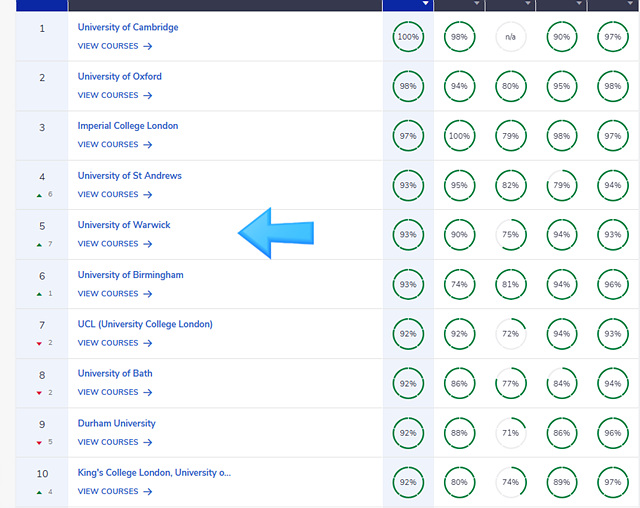Click Durham red down rank arrow

pyautogui.click(x=39, y=443)
